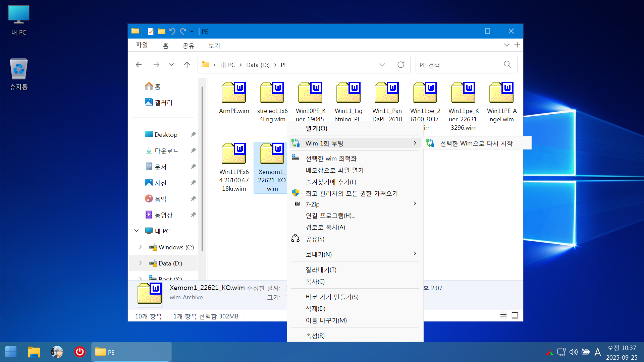Choose 속성(R) in context menu

point(315,336)
